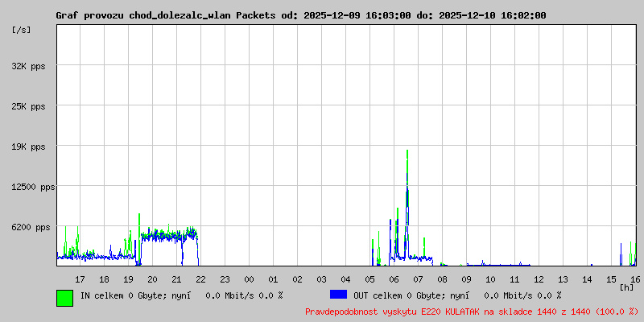This screenshot has width=644, height=322.
Task: Click the x-axis hour label '22'
Action: pyautogui.click(x=200, y=279)
